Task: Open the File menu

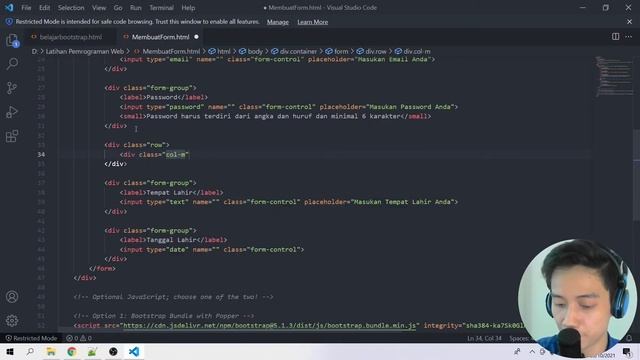Action: [x=26, y=8]
